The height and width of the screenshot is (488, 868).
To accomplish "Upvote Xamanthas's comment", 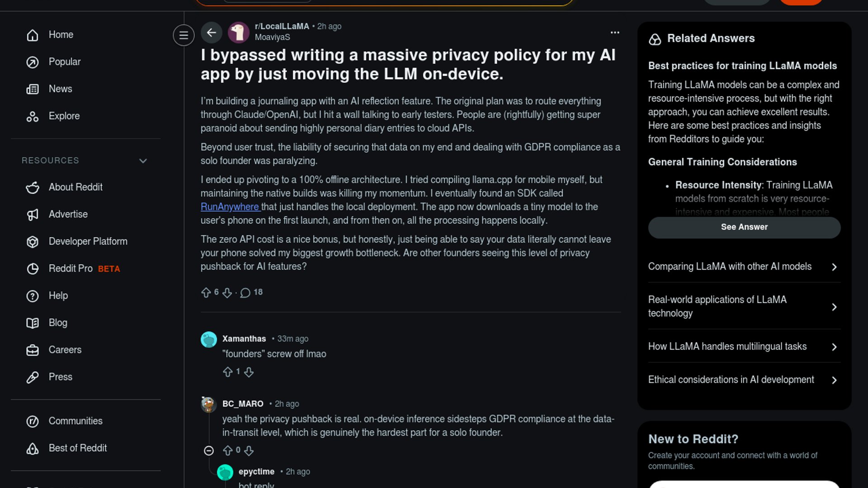I will coord(227,372).
